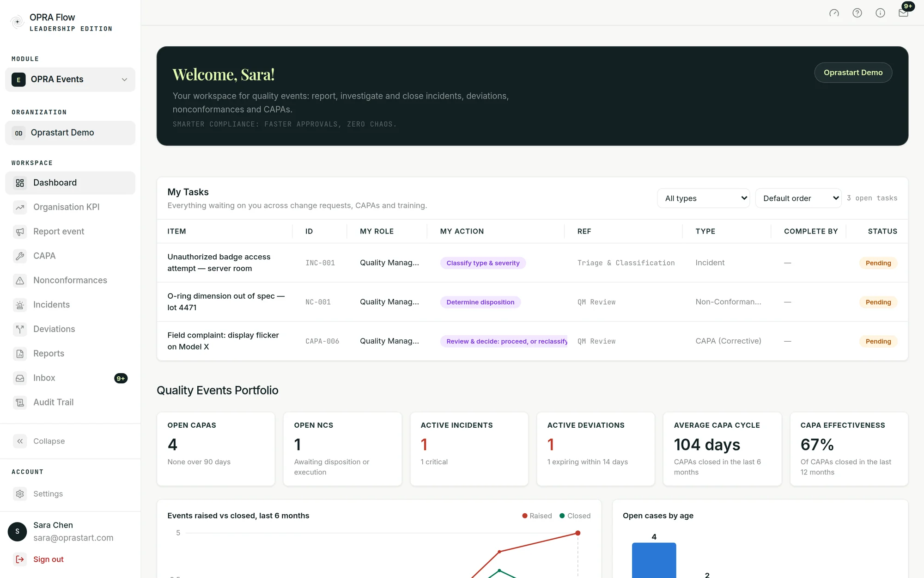Click sara@oprastart.com account email
Image resolution: width=924 pixels, height=578 pixels.
73,538
